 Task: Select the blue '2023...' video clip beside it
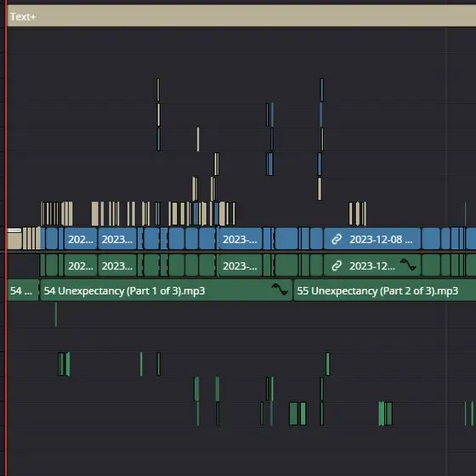tap(117, 239)
